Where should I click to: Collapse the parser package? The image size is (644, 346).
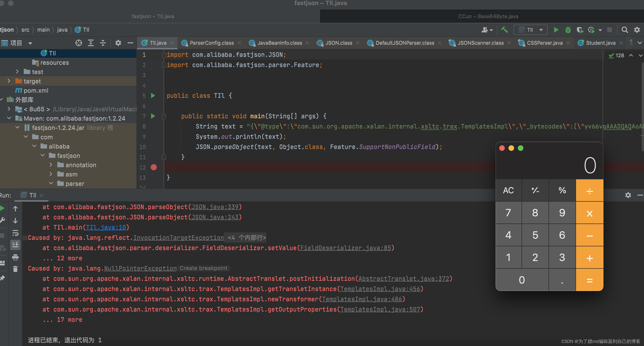click(51, 183)
